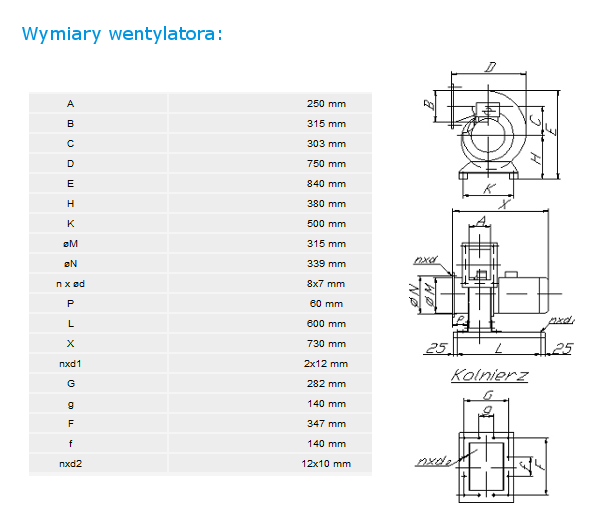Click the "øN" dimension label in side view
Viewport: 600px width, 520px height.
414,295
